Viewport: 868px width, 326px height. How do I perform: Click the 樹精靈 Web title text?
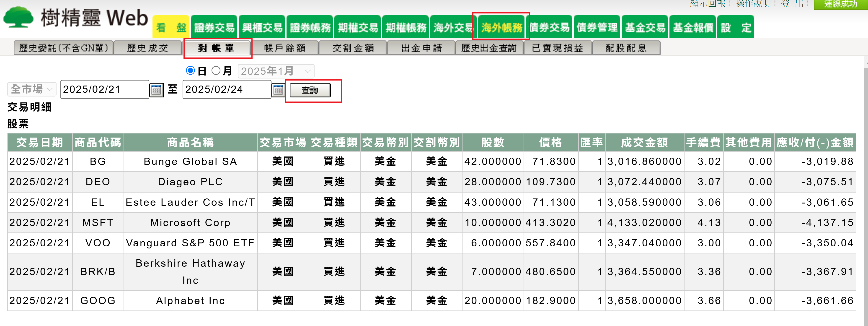pos(94,18)
